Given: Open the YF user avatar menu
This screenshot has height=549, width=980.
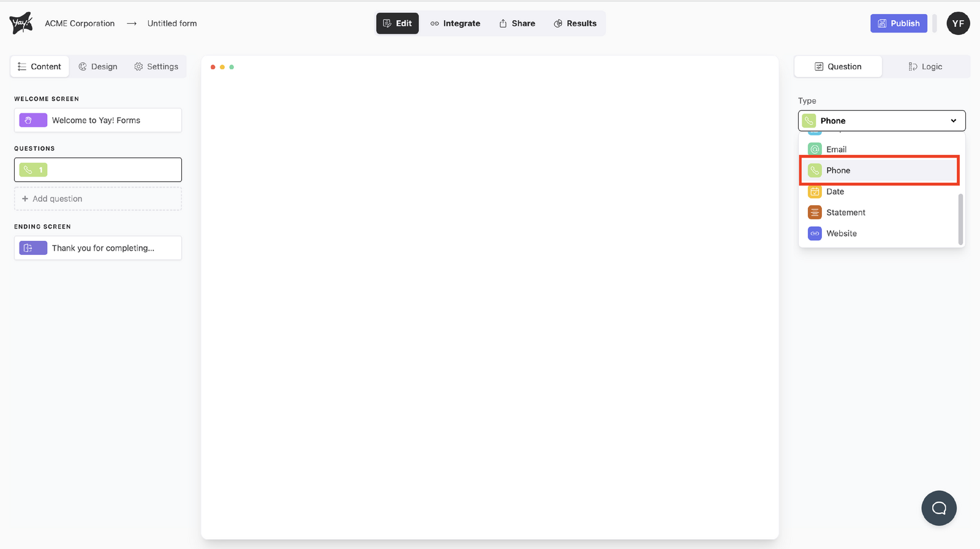Looking at the screenshot, I should [x=958, y=23].
